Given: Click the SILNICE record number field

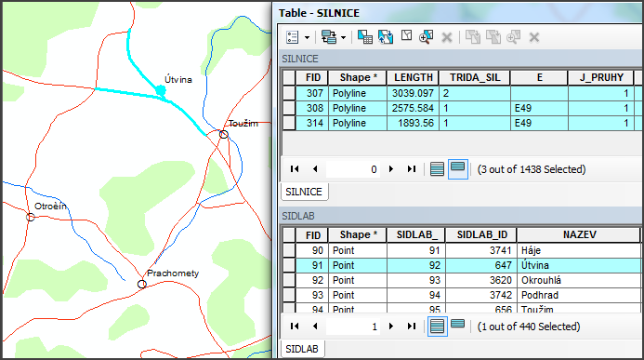Looking at the screenshot, I should pyautogui.click(x=353, y=169).
